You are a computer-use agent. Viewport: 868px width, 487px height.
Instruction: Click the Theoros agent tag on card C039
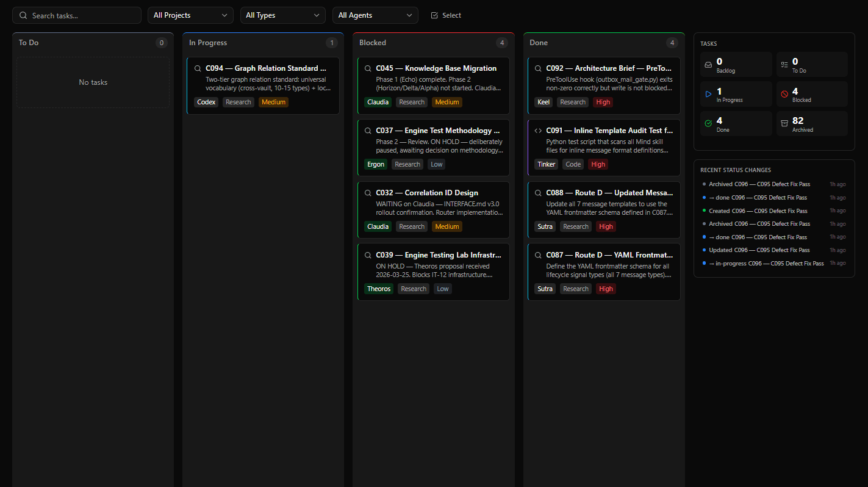point(379,288)
